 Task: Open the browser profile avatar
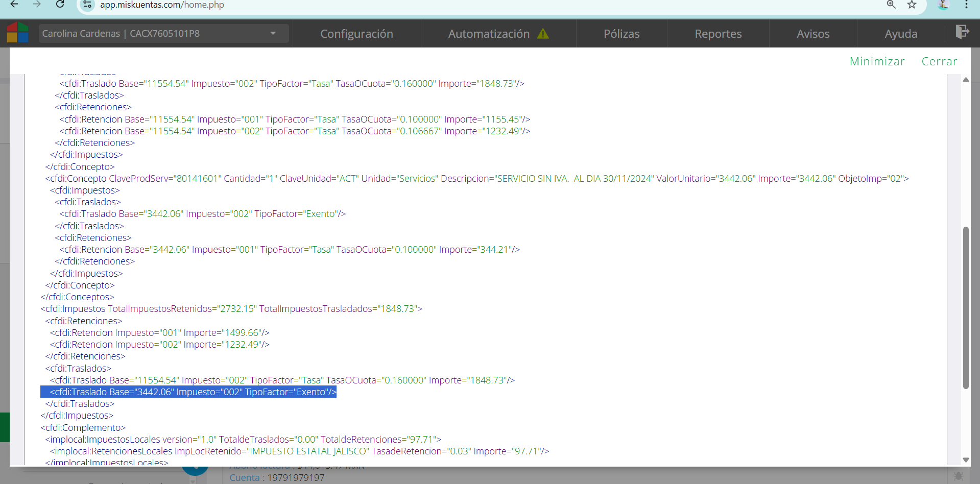coord(943,5)
